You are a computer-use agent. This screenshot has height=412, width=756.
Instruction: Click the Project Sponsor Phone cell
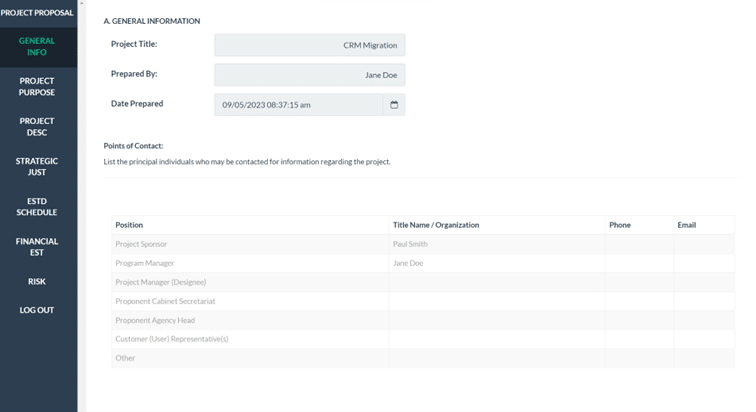pyautogui.click(x=638, y=244)
